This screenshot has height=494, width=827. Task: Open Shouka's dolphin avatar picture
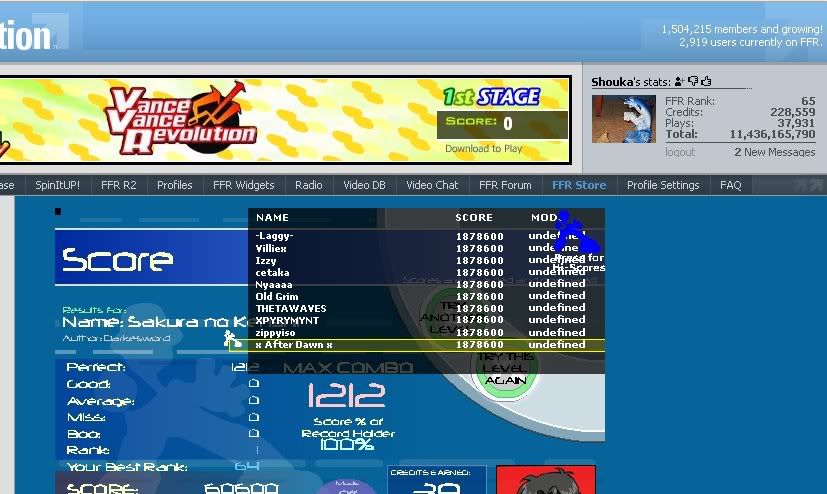(624, 119)
